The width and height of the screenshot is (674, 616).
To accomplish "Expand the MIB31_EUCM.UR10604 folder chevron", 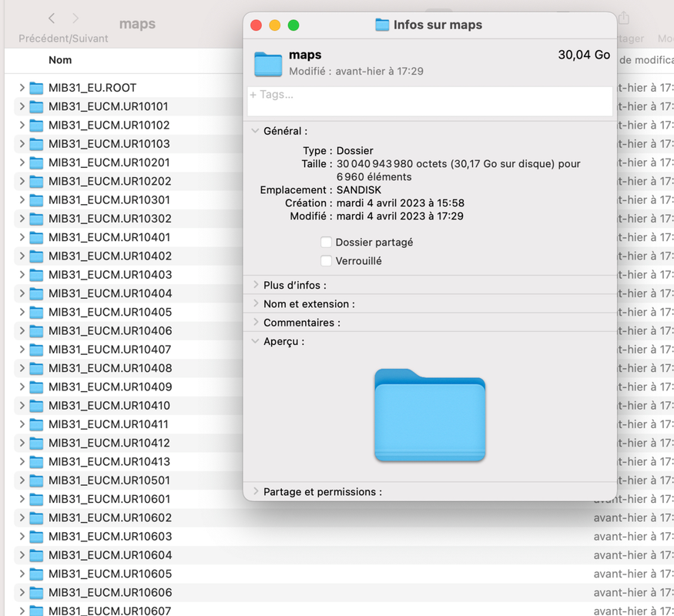I will [x=22, y=555].
